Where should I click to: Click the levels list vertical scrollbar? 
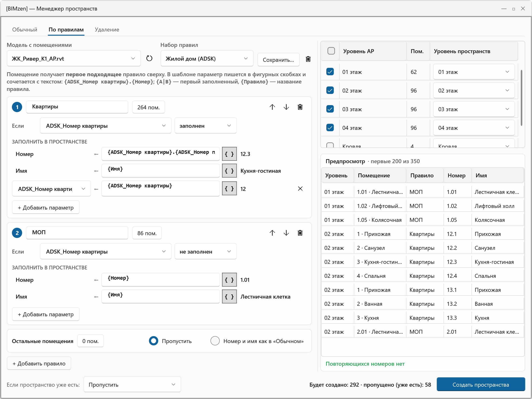[x=522, y=98]
